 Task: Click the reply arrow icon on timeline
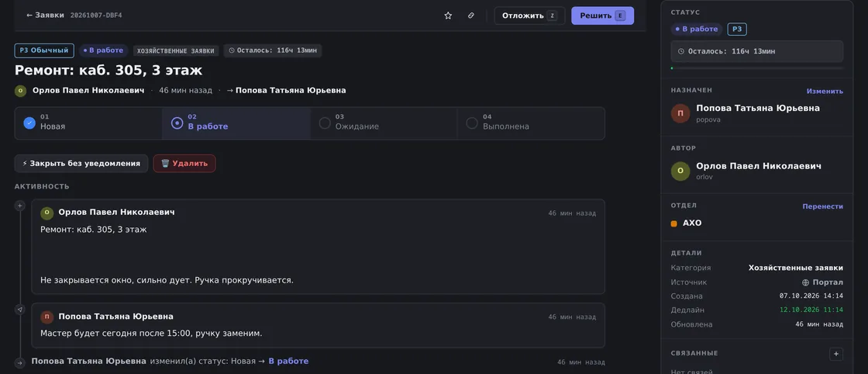(19, 310)
